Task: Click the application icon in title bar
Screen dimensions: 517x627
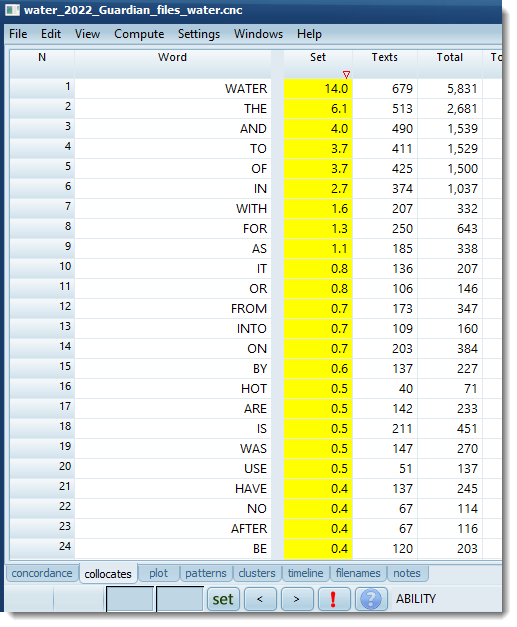Action: [x=12, y=10]
